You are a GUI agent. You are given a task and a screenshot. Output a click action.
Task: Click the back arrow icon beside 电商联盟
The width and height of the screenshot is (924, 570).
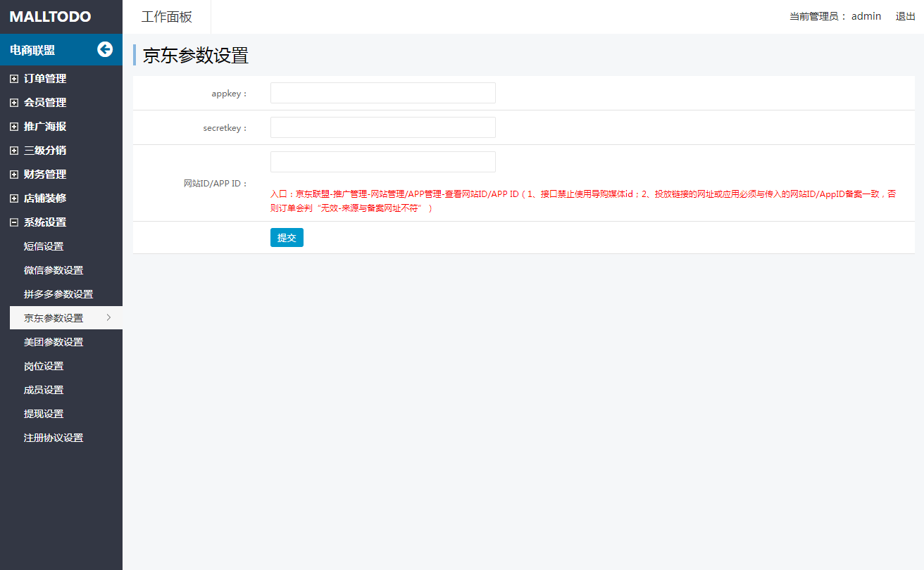pyautogui.click(x=105, y=49)
